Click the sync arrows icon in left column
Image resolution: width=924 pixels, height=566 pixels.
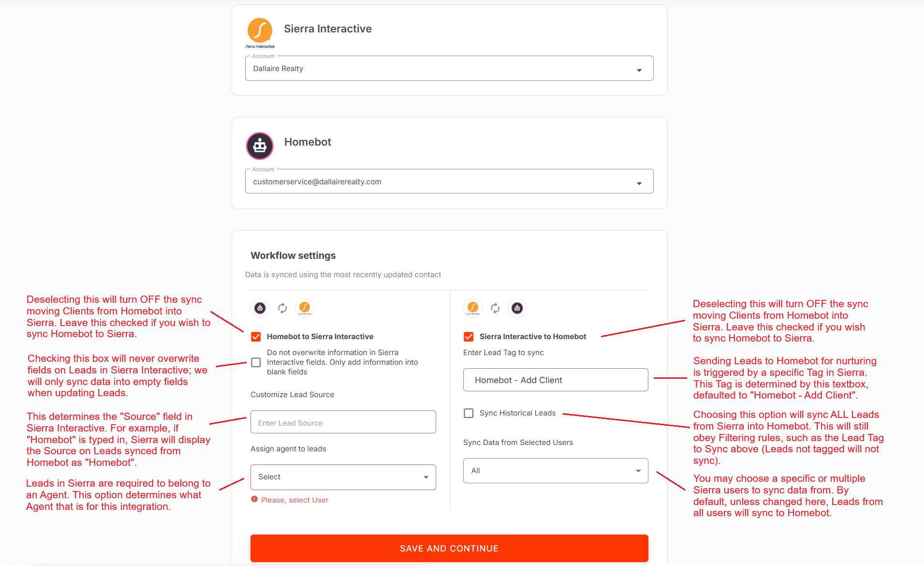[282, 308]
